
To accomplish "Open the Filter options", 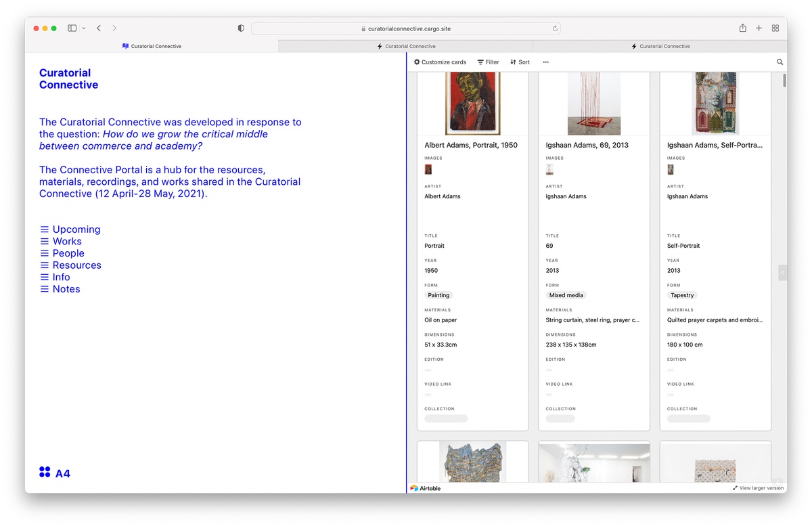I will [488, 62].
